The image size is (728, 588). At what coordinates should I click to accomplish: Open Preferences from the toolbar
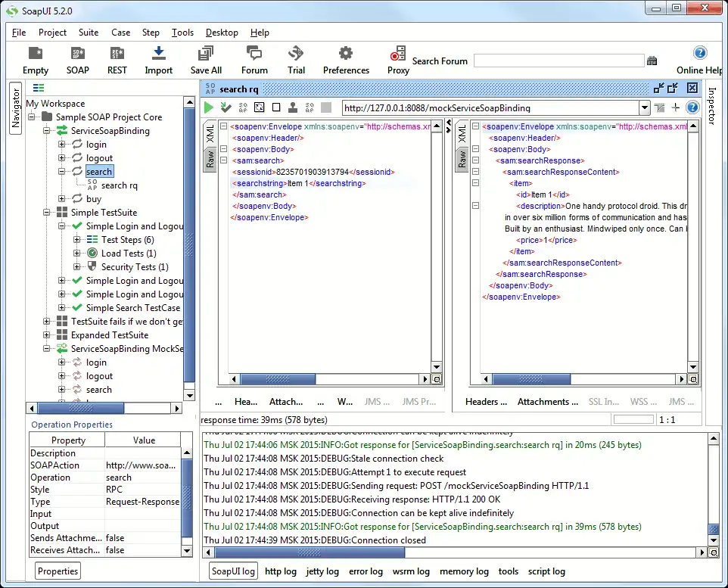point(346,61)
